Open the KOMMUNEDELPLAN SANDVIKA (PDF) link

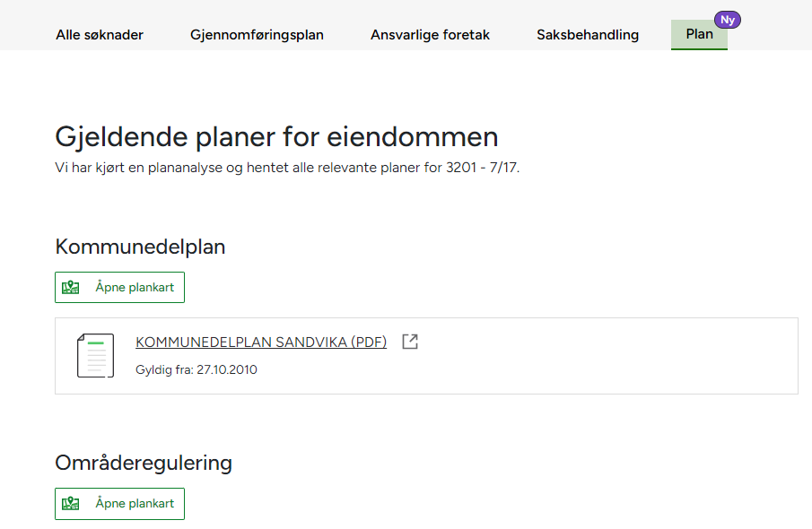[259, 342]
